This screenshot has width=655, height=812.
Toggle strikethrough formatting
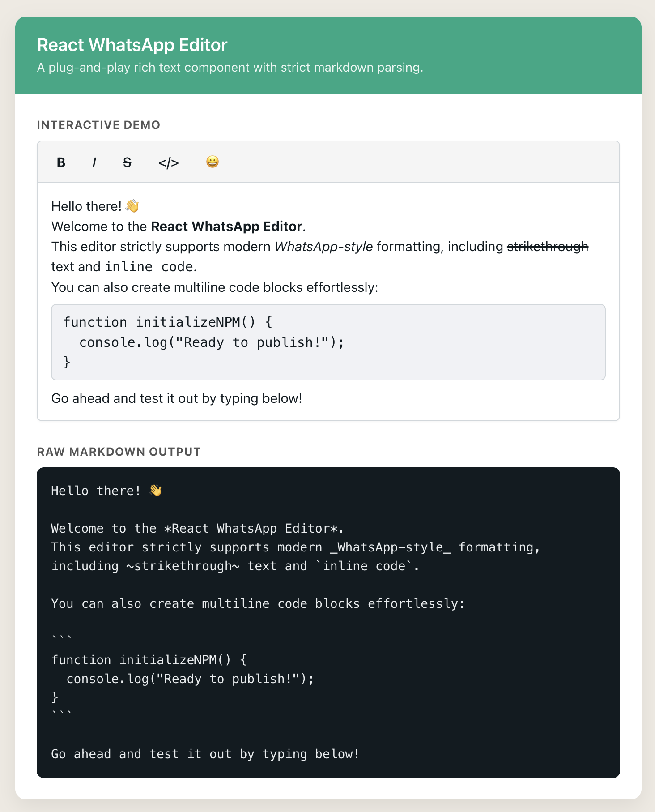tap(127, 162)
